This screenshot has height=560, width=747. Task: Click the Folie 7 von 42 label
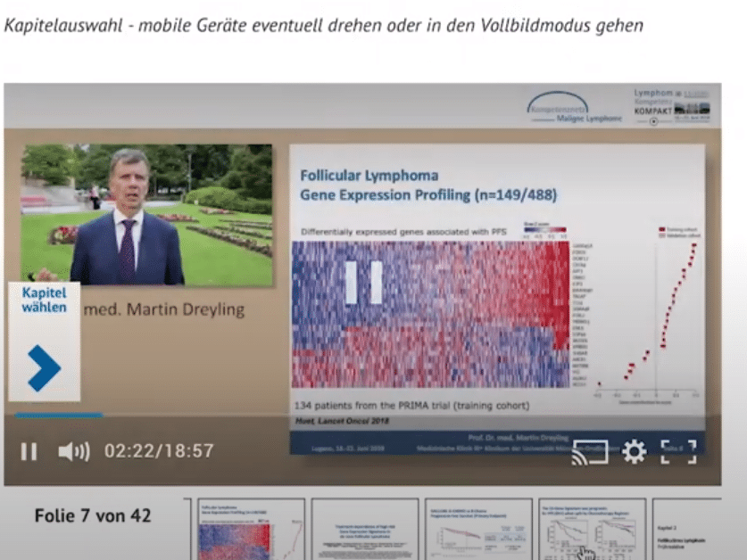tap(93, 515)
